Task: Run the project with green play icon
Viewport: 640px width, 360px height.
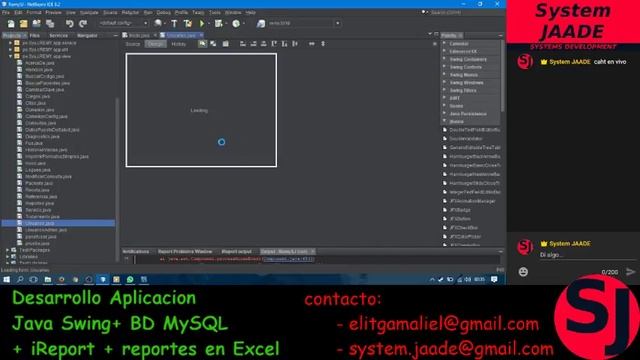Action: [202, 24]
